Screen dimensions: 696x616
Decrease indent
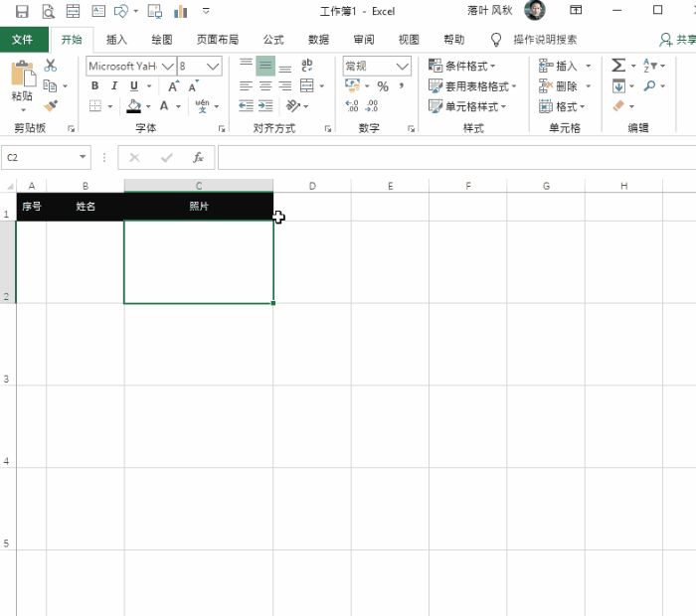click(246, 106)
